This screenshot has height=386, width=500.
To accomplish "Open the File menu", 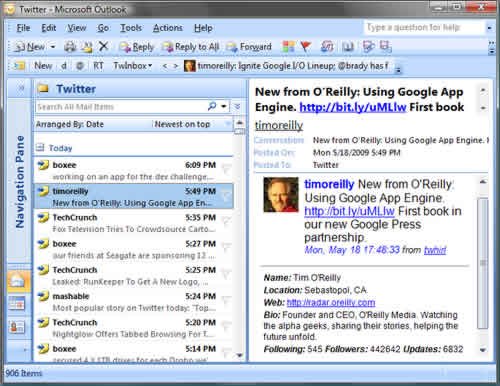I will 23,28.
